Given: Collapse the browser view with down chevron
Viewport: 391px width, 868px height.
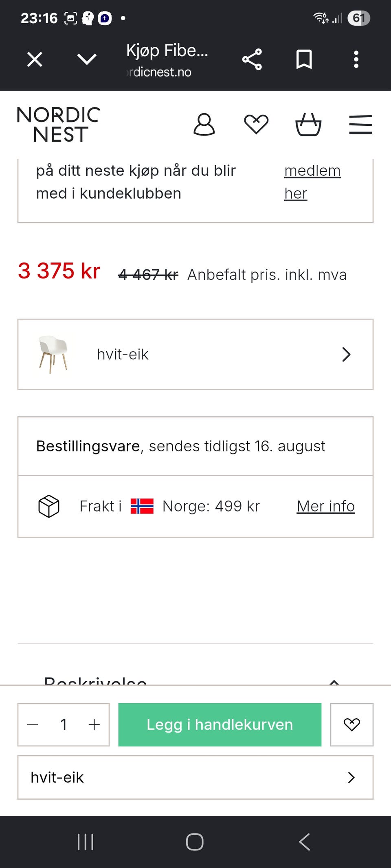Looking at the screenshot, I should pos(87,59).
